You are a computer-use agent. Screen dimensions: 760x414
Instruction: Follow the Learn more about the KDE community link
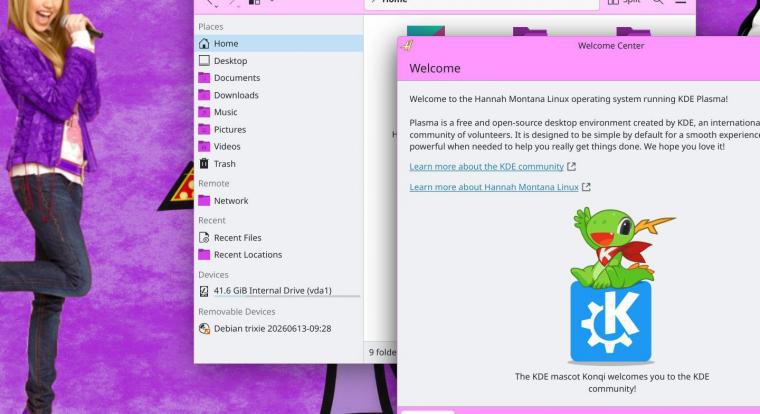486,167
